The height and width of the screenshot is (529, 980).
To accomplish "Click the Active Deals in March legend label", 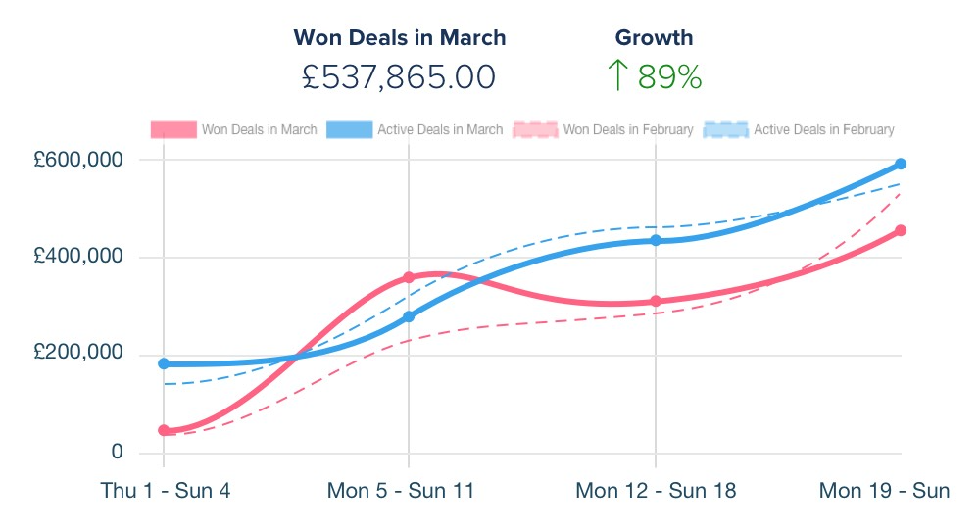I will click(440, 129).
